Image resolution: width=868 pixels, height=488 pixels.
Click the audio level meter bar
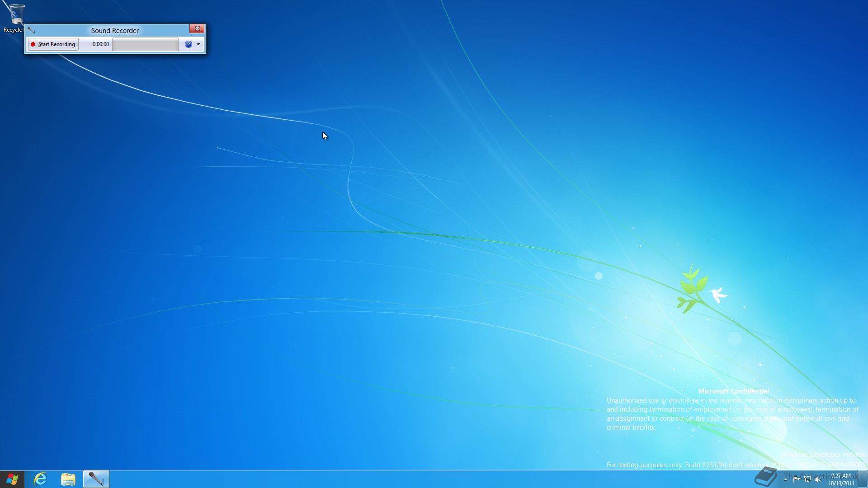[x=145, y=44]
